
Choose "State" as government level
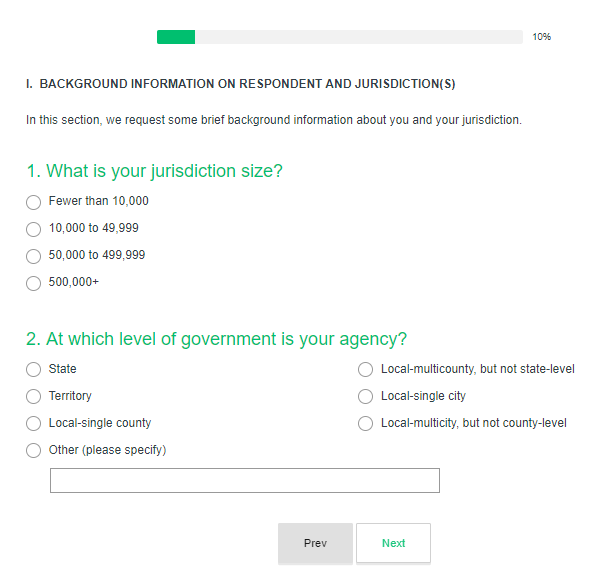coord(34,370)
